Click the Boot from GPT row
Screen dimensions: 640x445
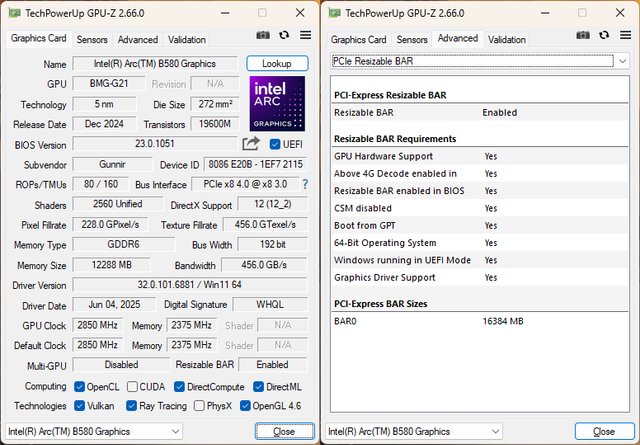pos(480,225)
